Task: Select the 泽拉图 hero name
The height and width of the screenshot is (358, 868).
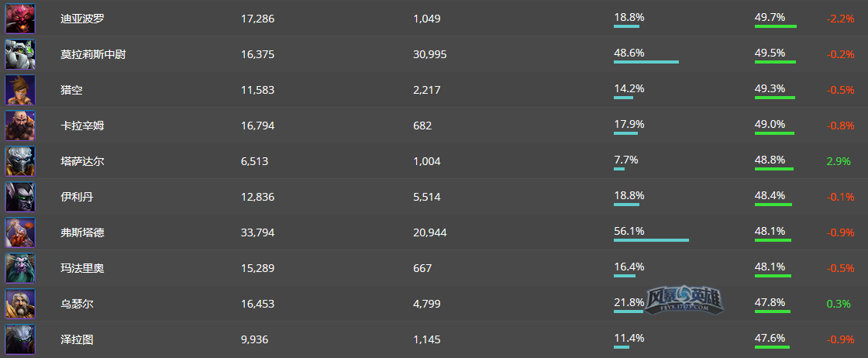Action: [x=77, y=339]
